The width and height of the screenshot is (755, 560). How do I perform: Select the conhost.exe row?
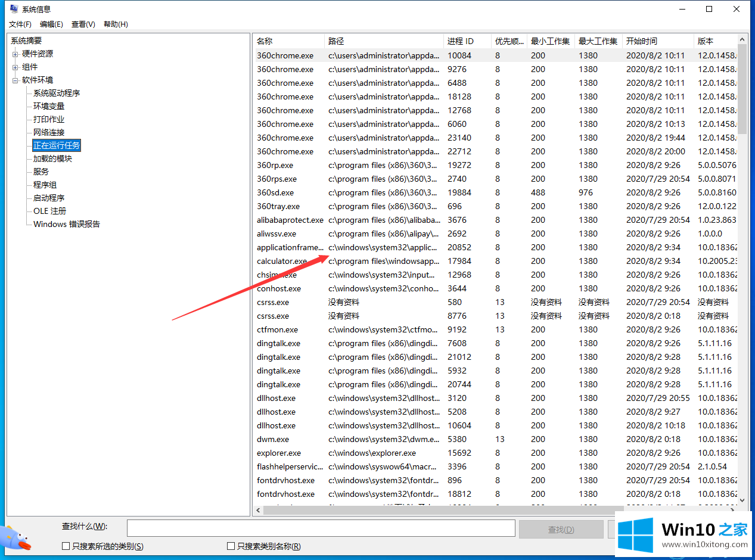(495, 288)
